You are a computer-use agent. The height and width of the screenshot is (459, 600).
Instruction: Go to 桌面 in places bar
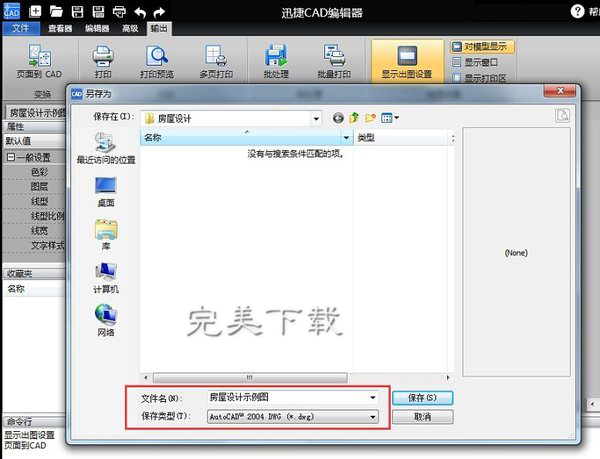coord(106,192)
